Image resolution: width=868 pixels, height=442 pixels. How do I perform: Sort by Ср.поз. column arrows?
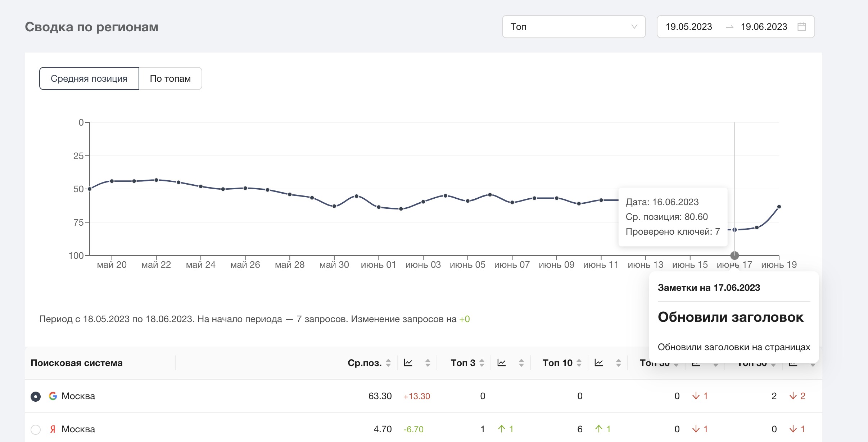point(388,363)
